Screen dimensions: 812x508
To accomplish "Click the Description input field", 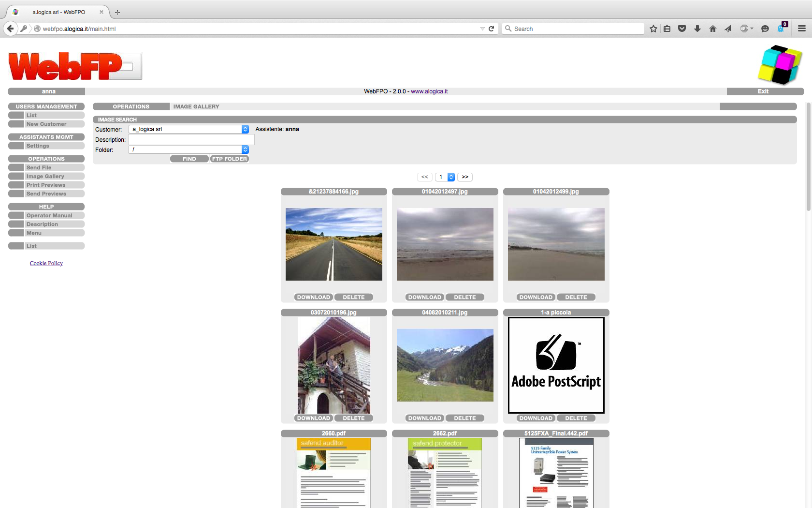I will [x=191, y=139].
